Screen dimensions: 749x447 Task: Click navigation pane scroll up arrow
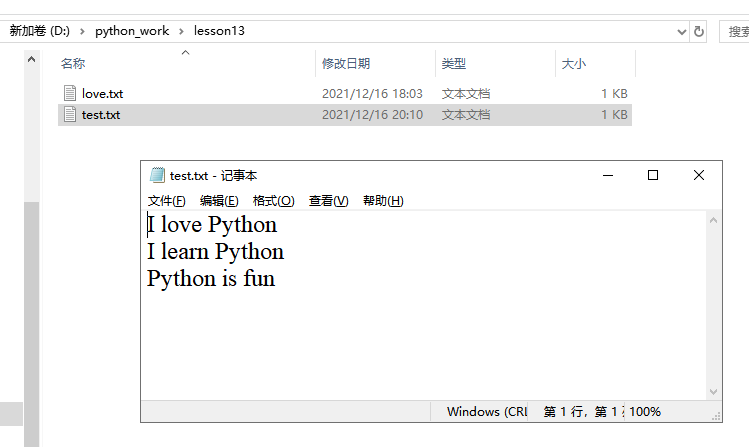tap(31, 59)
